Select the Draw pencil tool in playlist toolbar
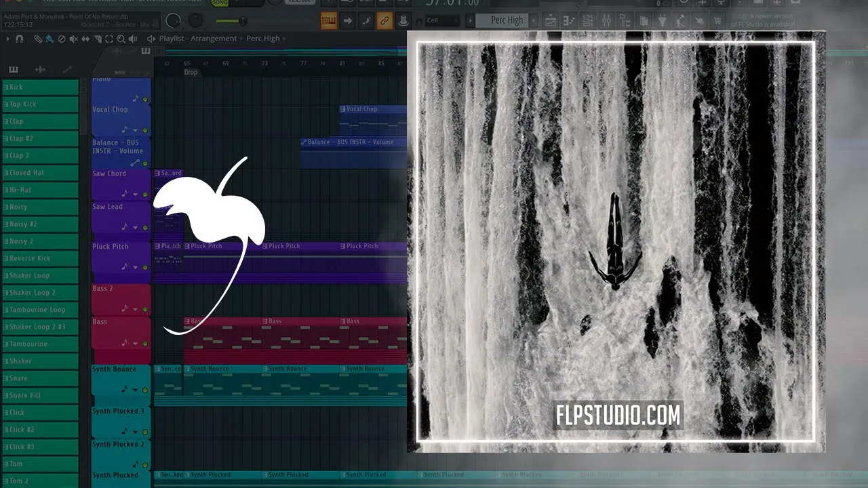The image size is (868, 488). pos(39,39)
